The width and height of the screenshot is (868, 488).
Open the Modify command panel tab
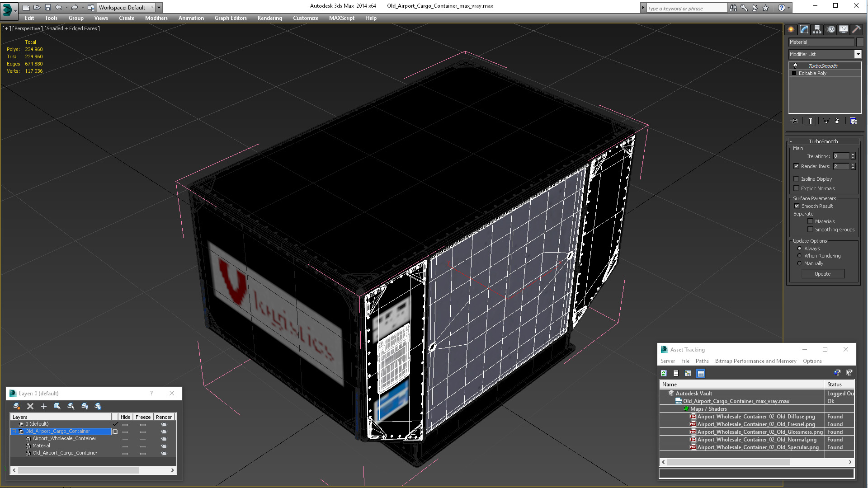tap(804, 29)
